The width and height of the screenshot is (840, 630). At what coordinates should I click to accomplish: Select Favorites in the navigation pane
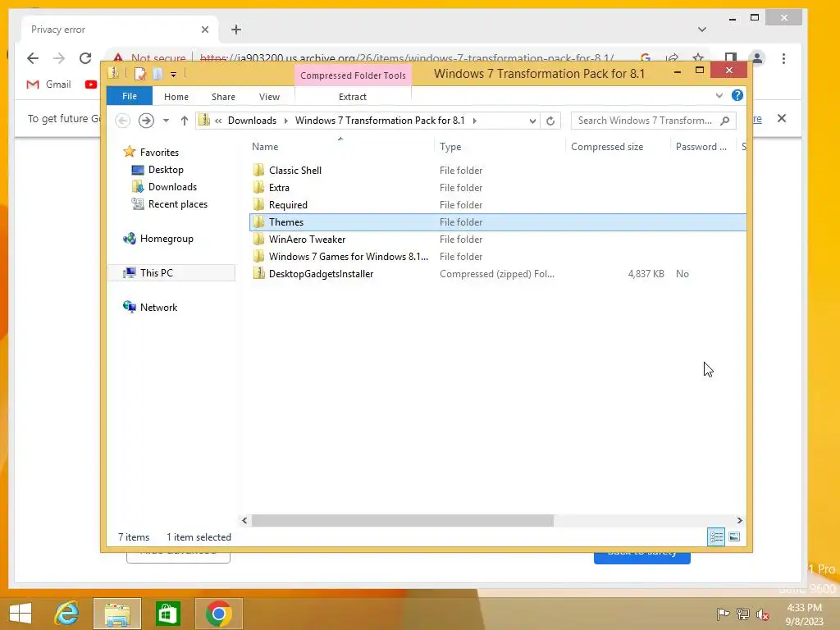159,152
